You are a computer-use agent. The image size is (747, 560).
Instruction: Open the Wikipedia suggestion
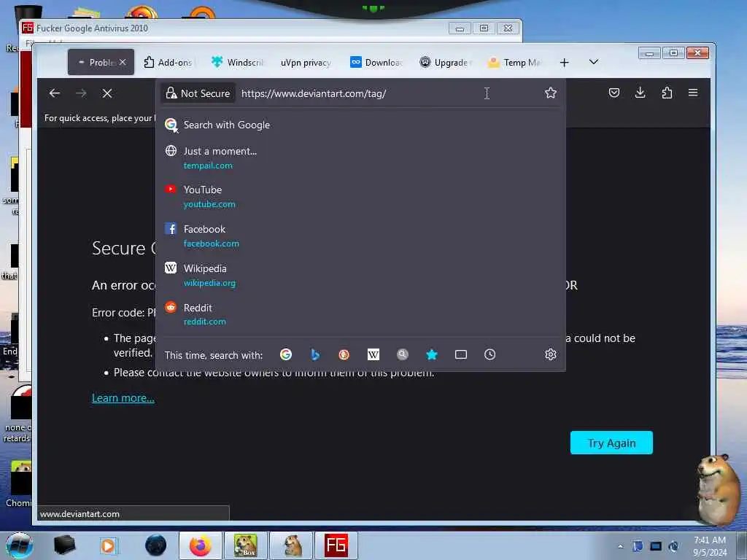(x=360, y=275)
